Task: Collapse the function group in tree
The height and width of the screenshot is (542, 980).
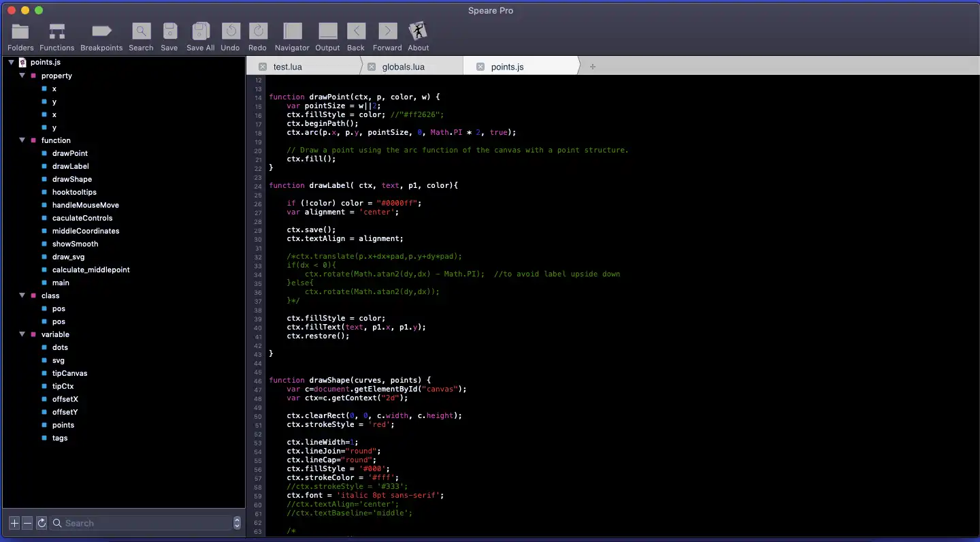Action: coord(22,140)
